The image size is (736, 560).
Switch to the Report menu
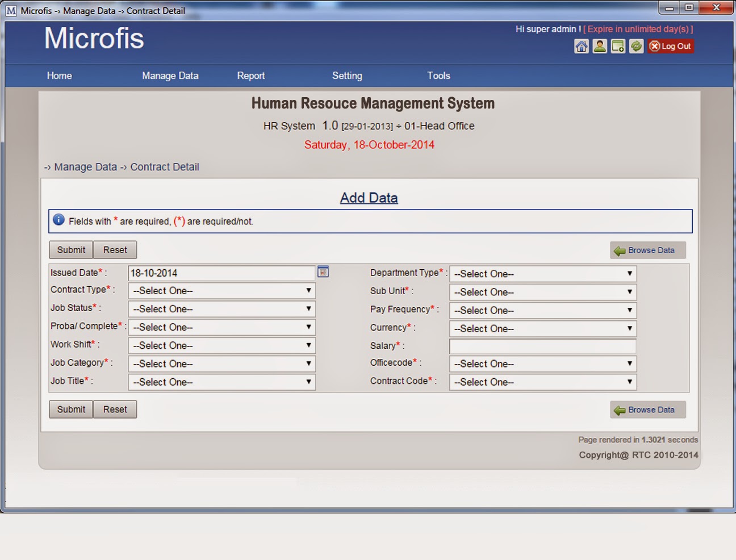coord(250,76)
